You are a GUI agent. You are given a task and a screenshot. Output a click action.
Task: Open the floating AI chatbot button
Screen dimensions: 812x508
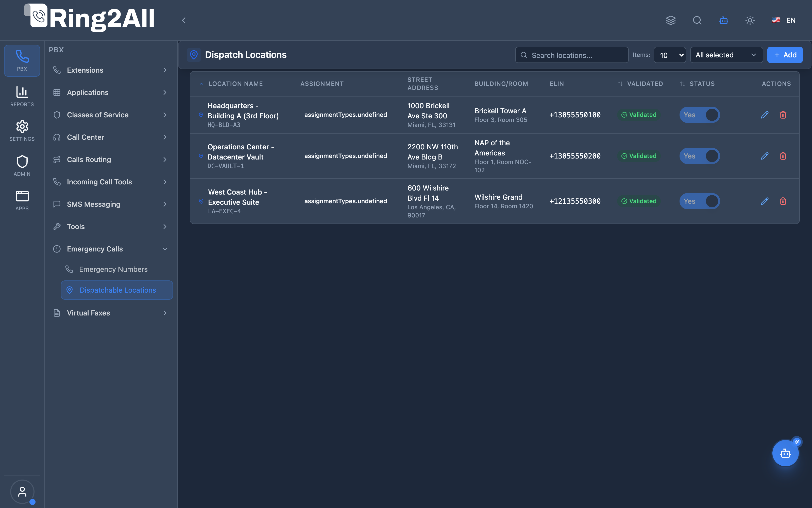(x=786, y=453)
